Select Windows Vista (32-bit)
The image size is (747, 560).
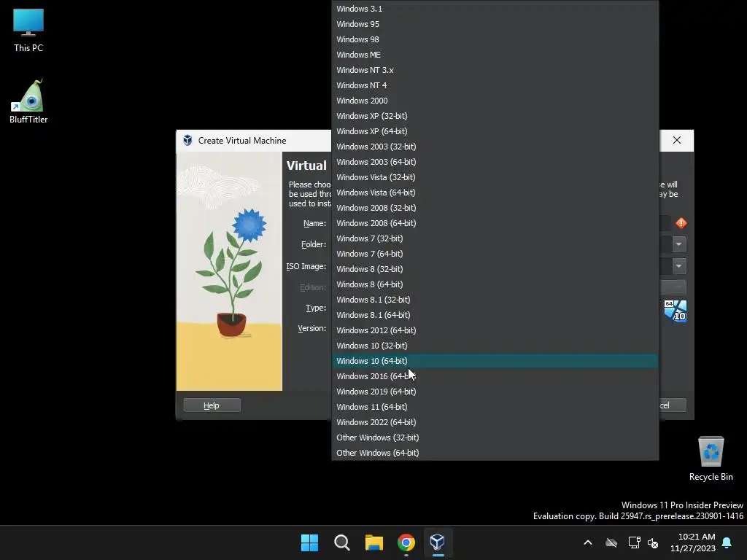[495, 177]
